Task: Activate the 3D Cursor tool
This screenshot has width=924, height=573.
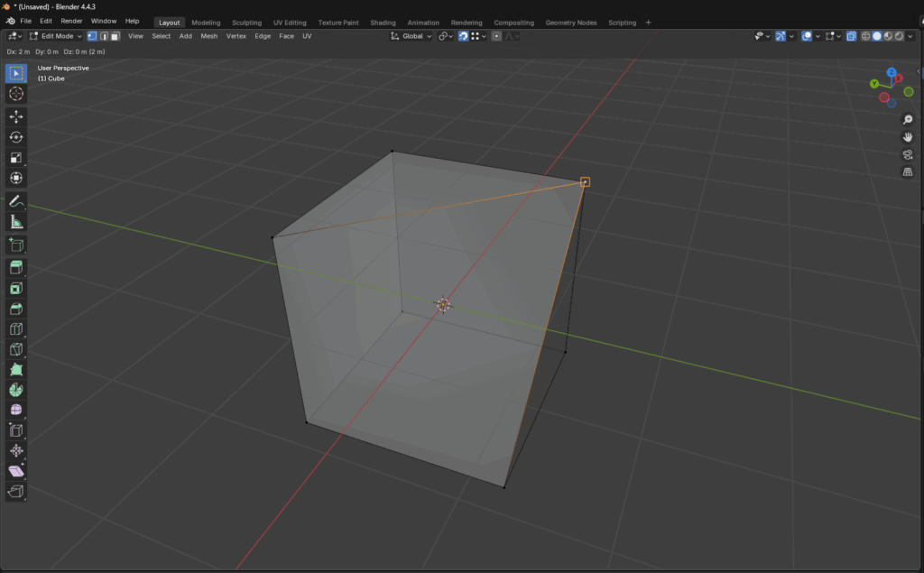Action: tap(16, 94)
